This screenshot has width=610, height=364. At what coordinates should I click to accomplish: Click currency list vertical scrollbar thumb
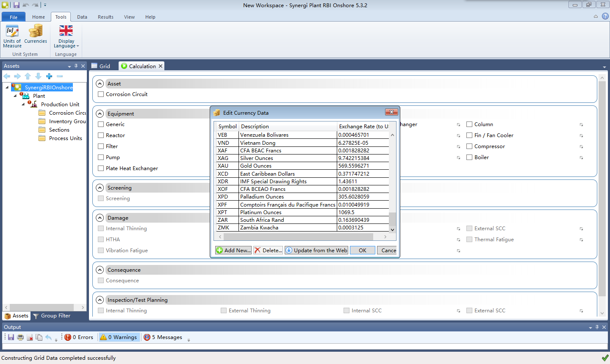[392, 219]
